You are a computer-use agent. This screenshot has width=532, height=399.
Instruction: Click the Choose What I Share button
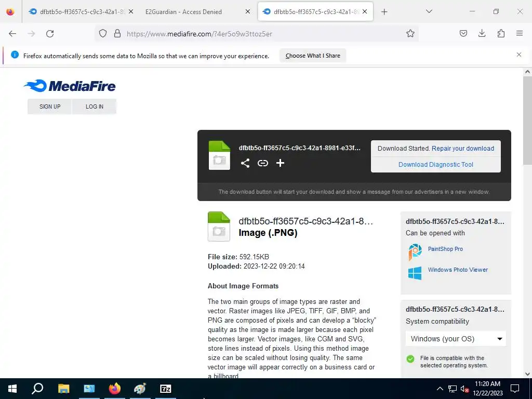point(313,56)
